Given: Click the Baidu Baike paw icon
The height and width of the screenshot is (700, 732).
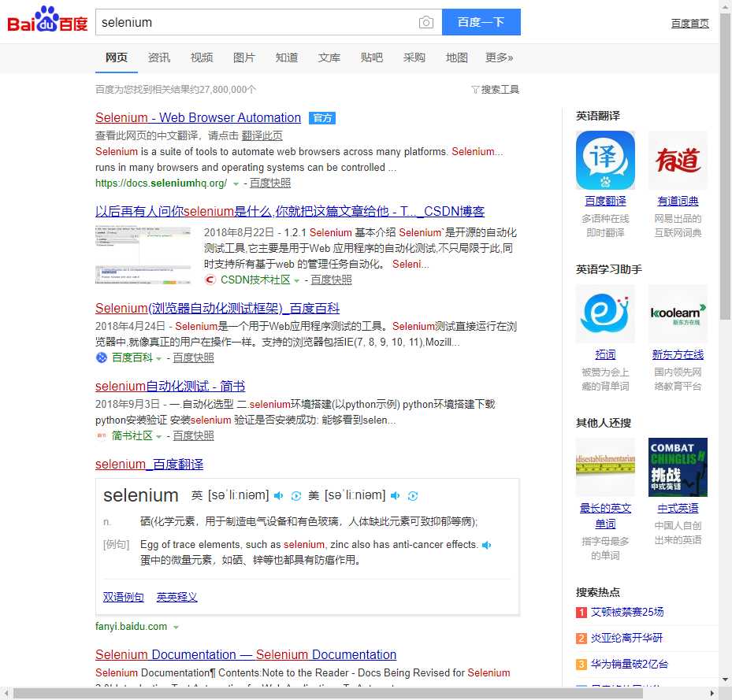Looking at the screenshot, I should 102,357.
